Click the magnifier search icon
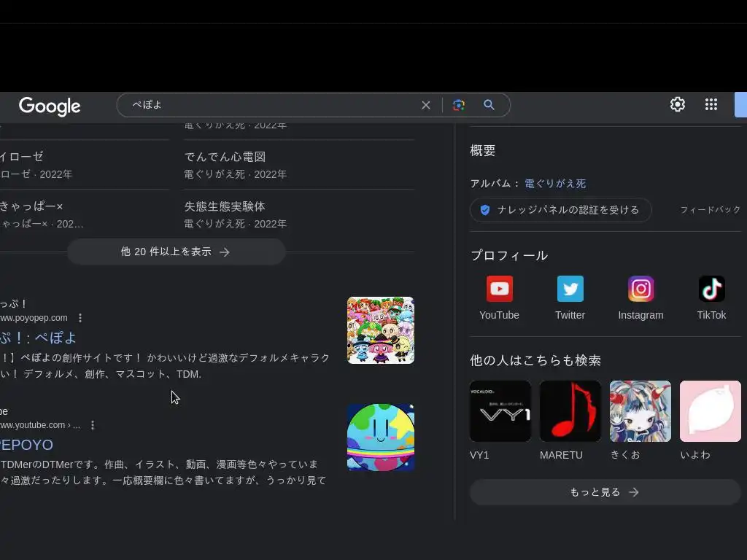 (x=489, y=105)
